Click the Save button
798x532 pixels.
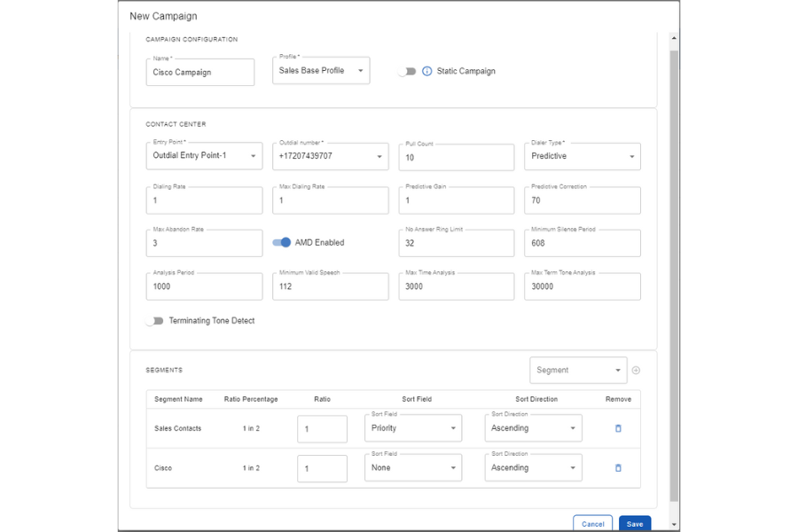(635, 524)
